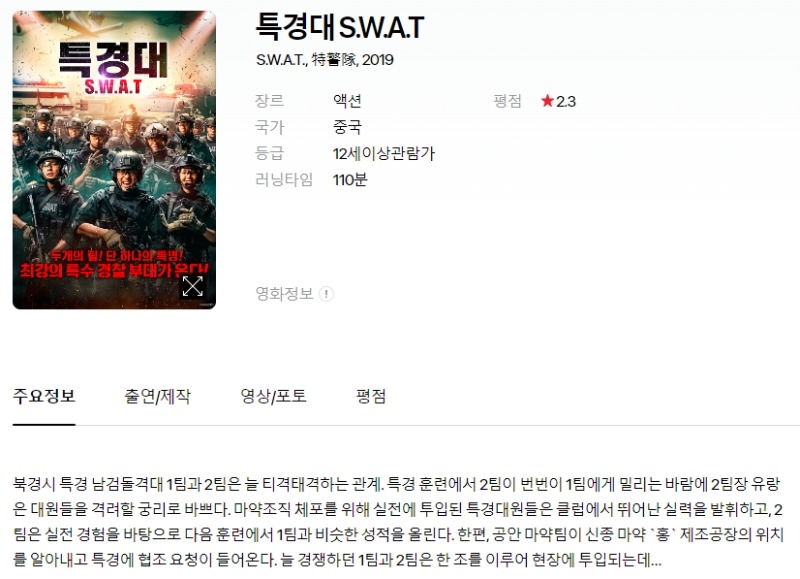The image size is (800, 579).
Task: Click the 특경대 S.W.A.T title heading
Action: click(340, 27)
